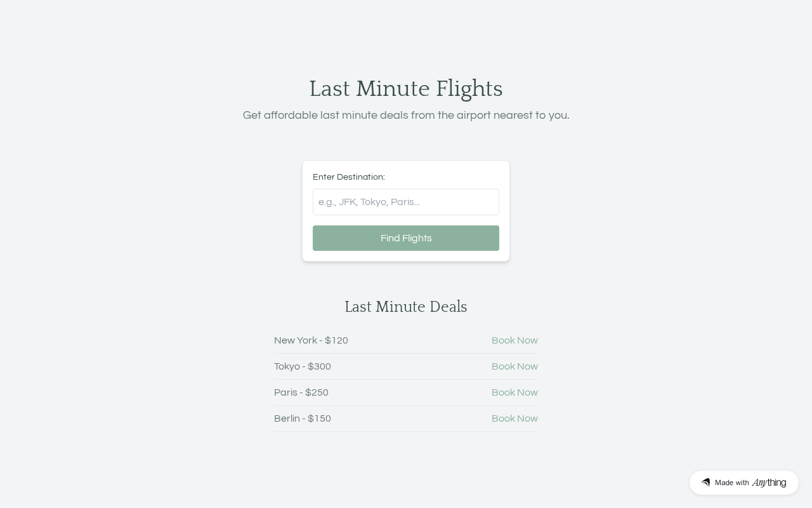Image resolution: width=812 pixels, height=508 pixels.
Task: Click the Made with text in badge
Action: [732, 483]
